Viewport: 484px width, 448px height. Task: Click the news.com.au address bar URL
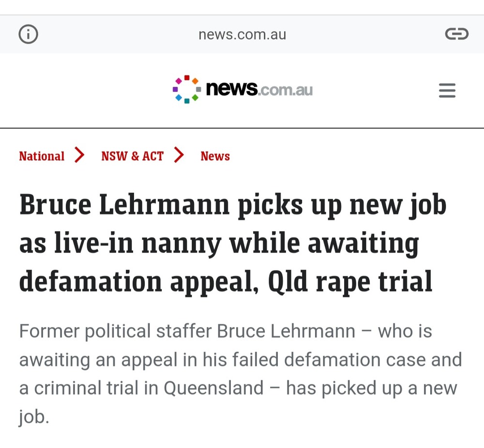242,34
